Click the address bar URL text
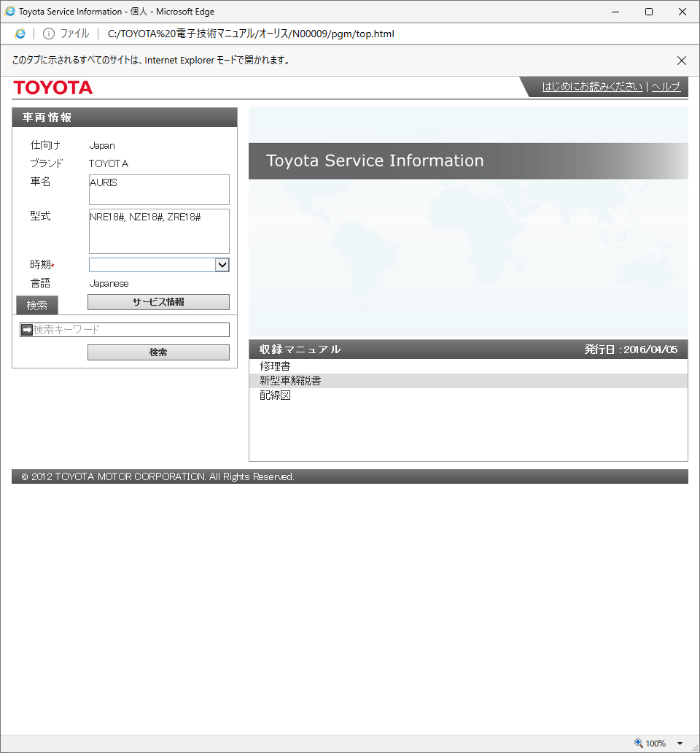 [x=251, y=34]
